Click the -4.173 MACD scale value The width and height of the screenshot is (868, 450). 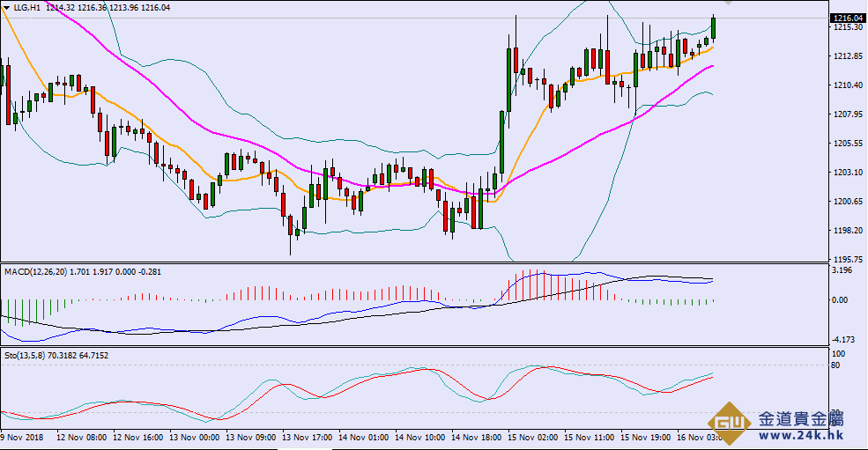click(845, 339)
